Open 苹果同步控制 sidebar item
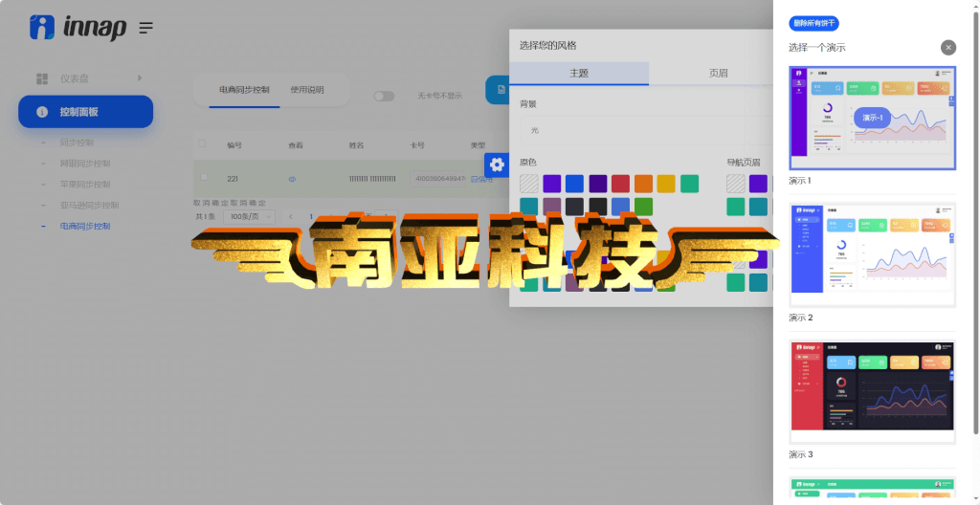Image resolution: width=980 pixels, height=505 pixels. 85,185
